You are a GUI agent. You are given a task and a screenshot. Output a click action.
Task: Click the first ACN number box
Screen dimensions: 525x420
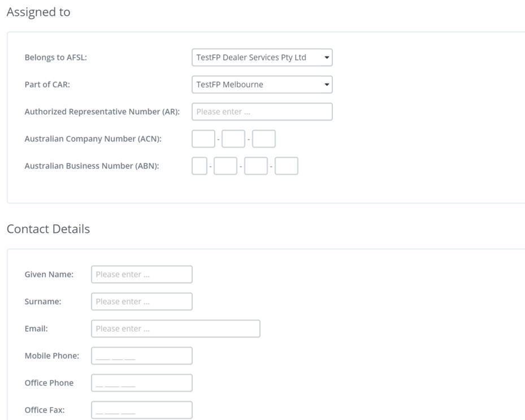click(203, 139)
